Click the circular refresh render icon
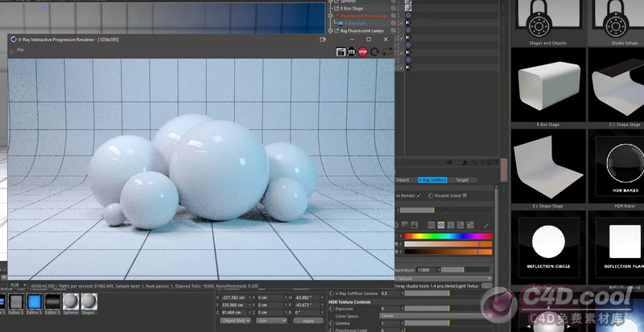 [374, 51]
